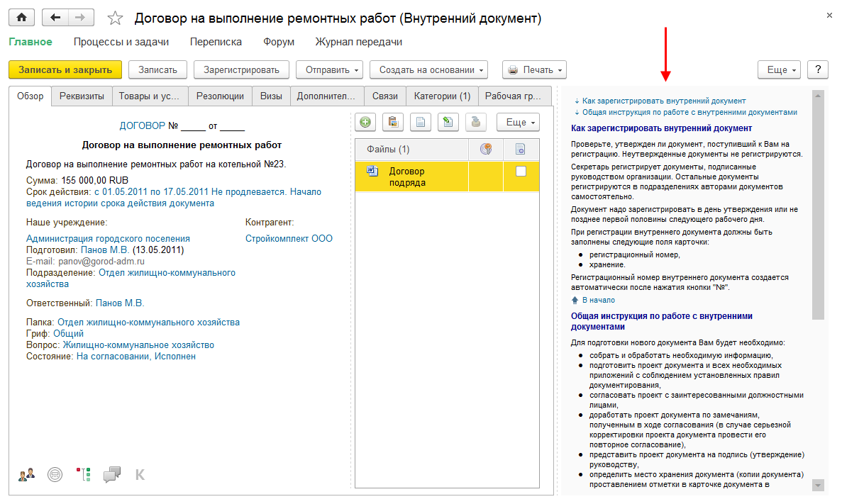Click the gray K icon at bottom
Viewport: 842px width, 504px height.
pyautogui.click(x=140, y=474)
